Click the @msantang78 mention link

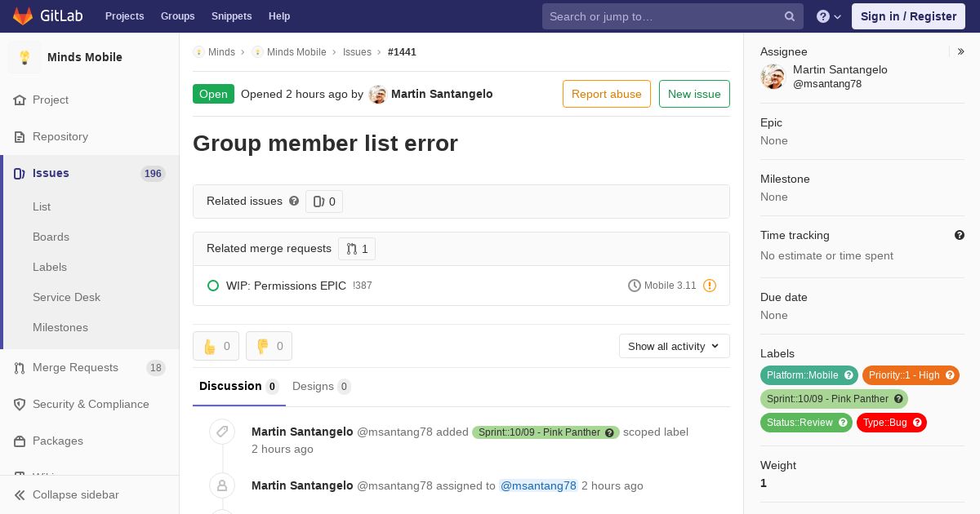pos(538,485)
